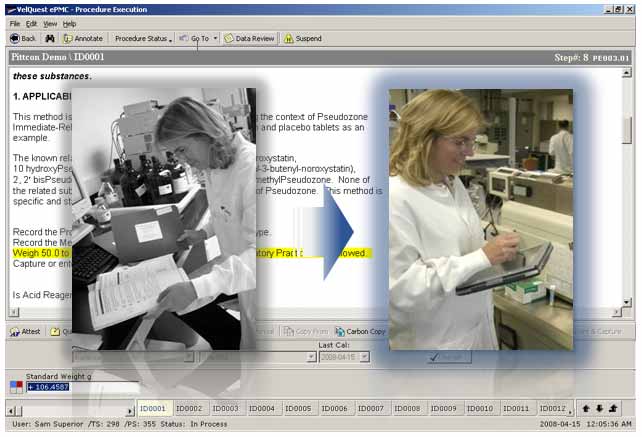Click the vertical scrollbar thumb
The width and height of the screenshot is (642, 437).
[x=626, y=130]
